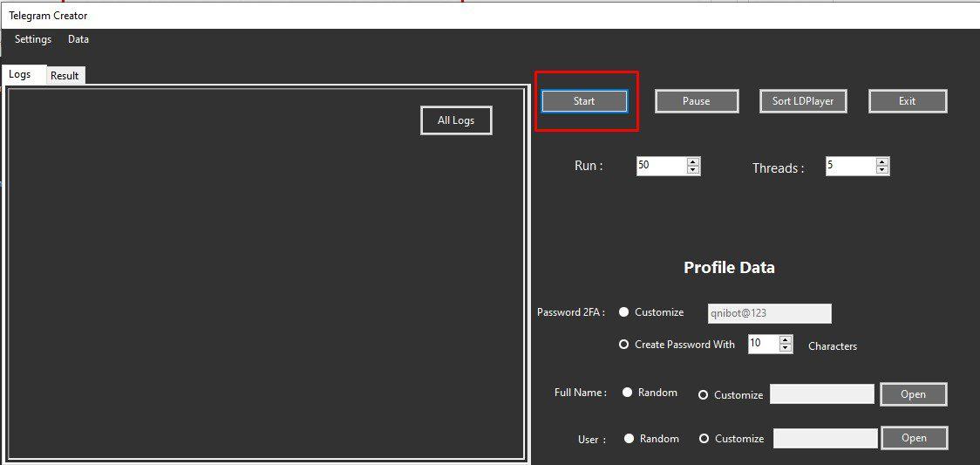The height and width of the screenshot is (465, 980).
Task: Click the Sort LDPlayer button
Action: (x=802, y=101)
